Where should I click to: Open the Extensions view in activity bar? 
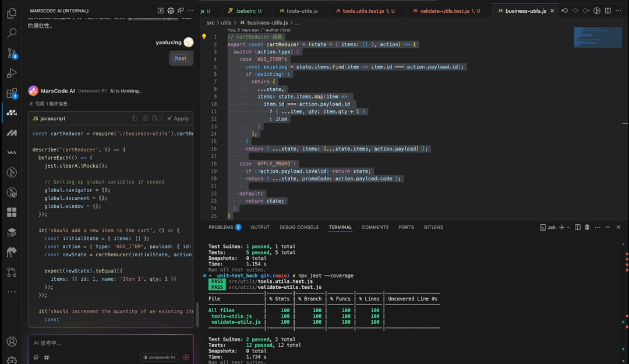12,93
